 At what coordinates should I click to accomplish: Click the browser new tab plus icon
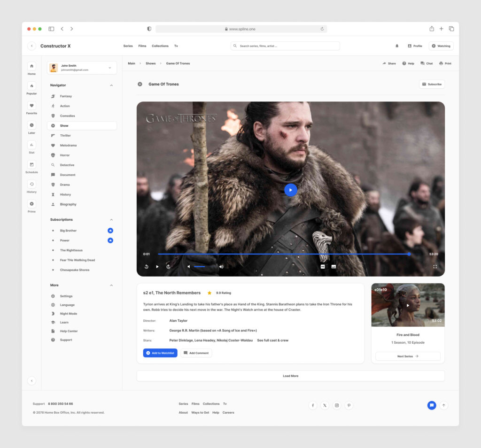(x=441, y=29)
